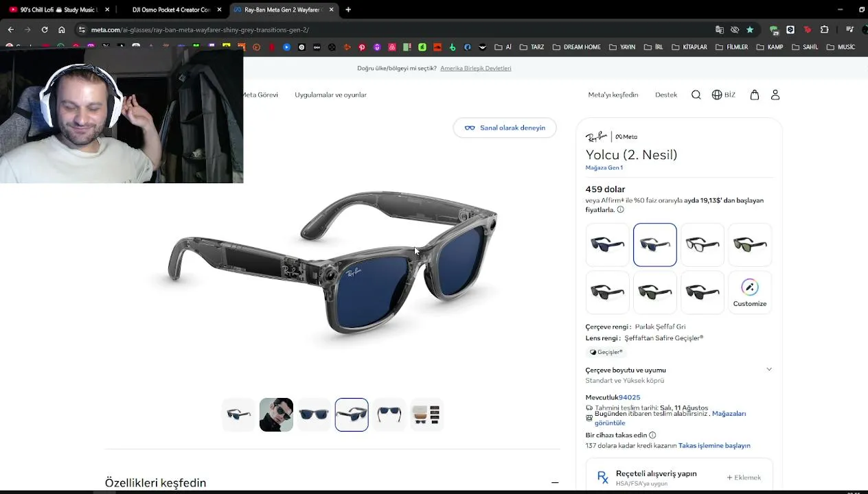Open the site search magnifier icon
The image size is (868, 494).
(696, 95)
